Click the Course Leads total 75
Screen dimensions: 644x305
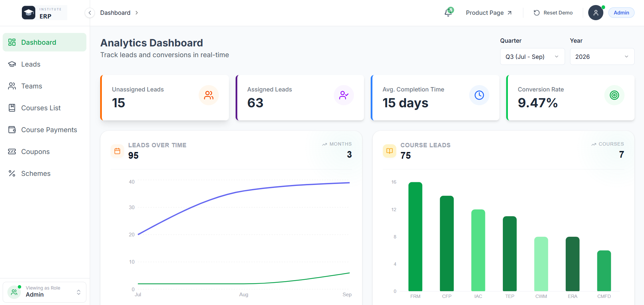coord(406,156)
